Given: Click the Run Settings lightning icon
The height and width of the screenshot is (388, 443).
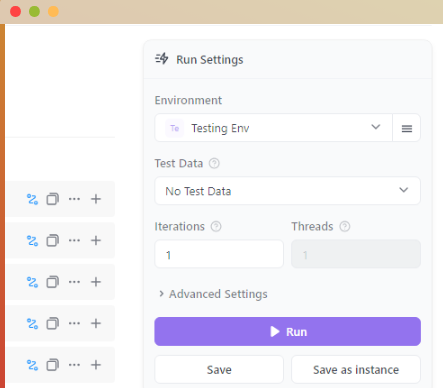Looking at the screenshot, I should click(162, 59).
